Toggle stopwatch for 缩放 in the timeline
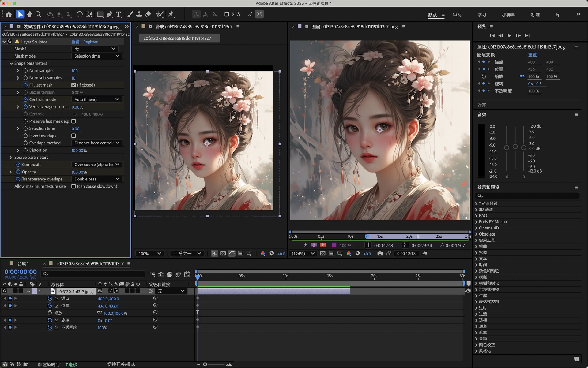Screen dimensions: 588x368 50,313
